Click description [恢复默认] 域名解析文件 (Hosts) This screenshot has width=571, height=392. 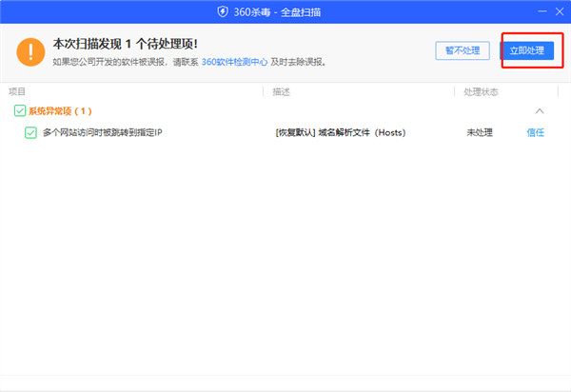(x=341, y=132)
